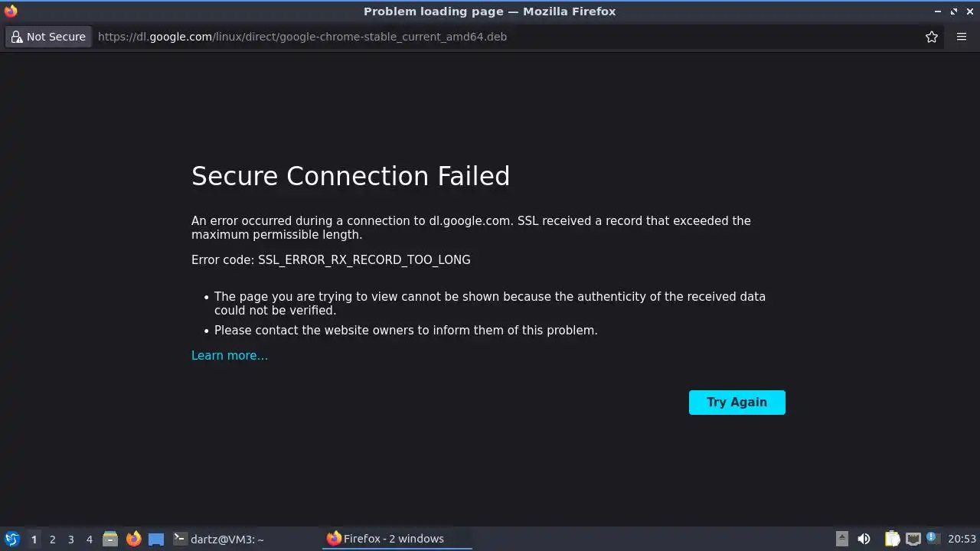Screen dimensions: 980x551
Task: Click the update notification tray icon
Action: [x=933, y=538]
